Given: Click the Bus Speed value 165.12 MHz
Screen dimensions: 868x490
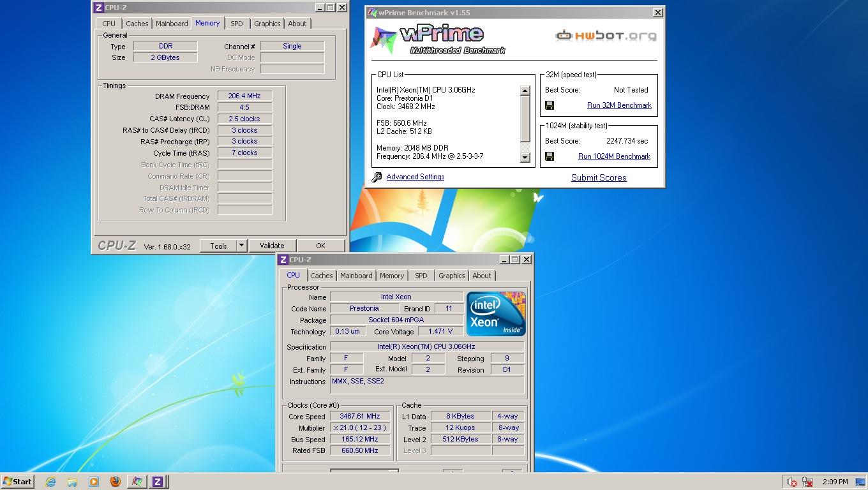Looking at the screenshot, I should (x=360, y=439).
